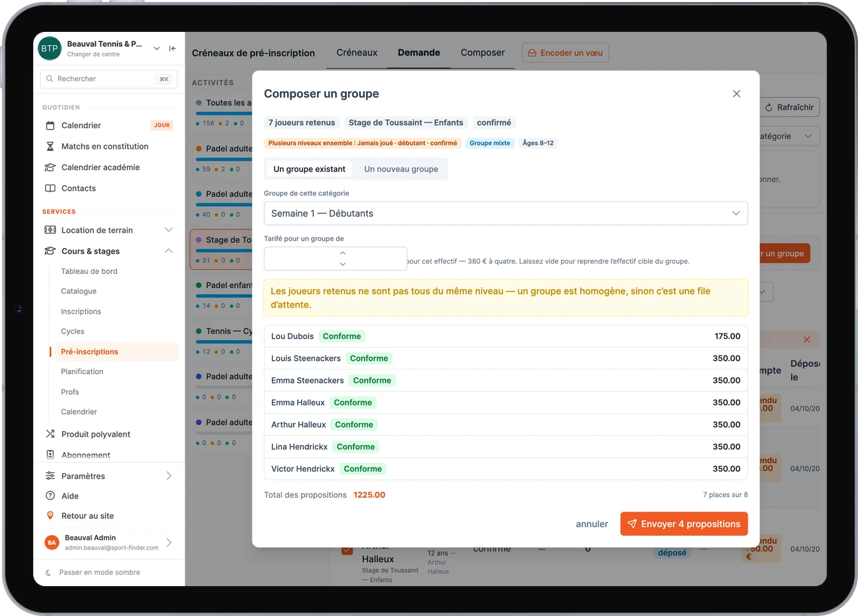Open the Semaine 1 — Débutants group dropdown

(x=506, y=213)
